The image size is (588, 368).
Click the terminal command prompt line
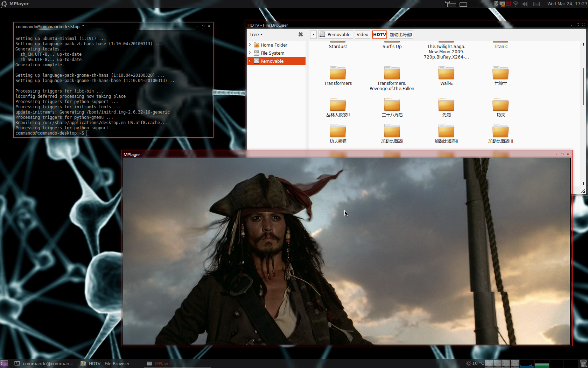52,133
